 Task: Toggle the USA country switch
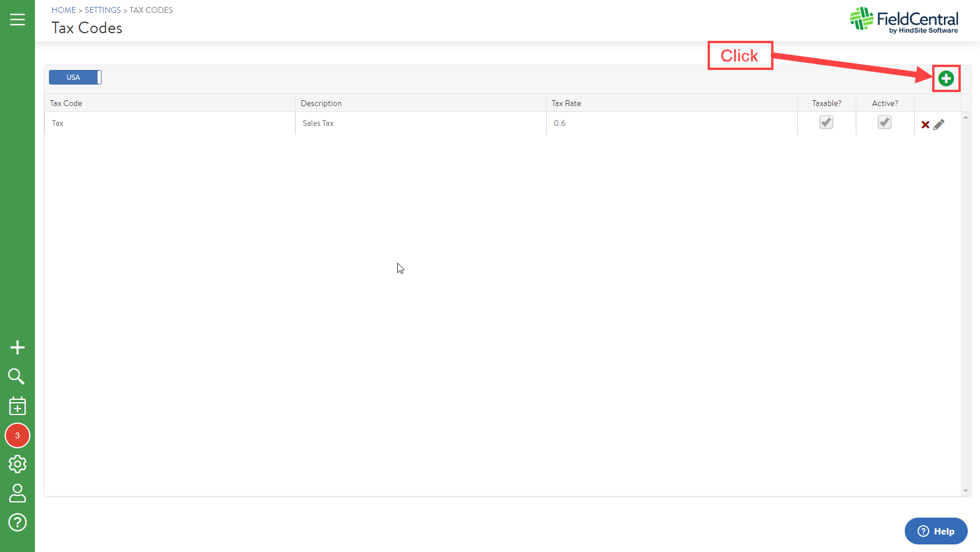[75, 78]
